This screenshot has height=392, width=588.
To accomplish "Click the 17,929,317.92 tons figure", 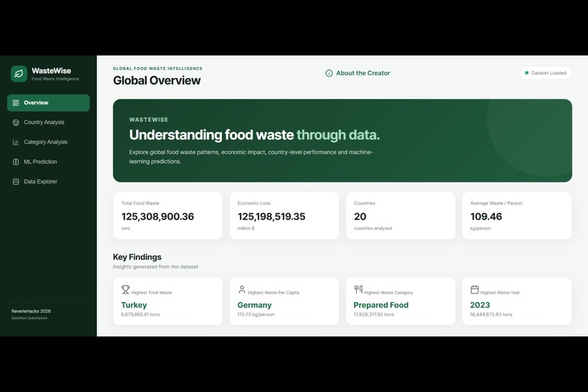I will coord(374,315).
